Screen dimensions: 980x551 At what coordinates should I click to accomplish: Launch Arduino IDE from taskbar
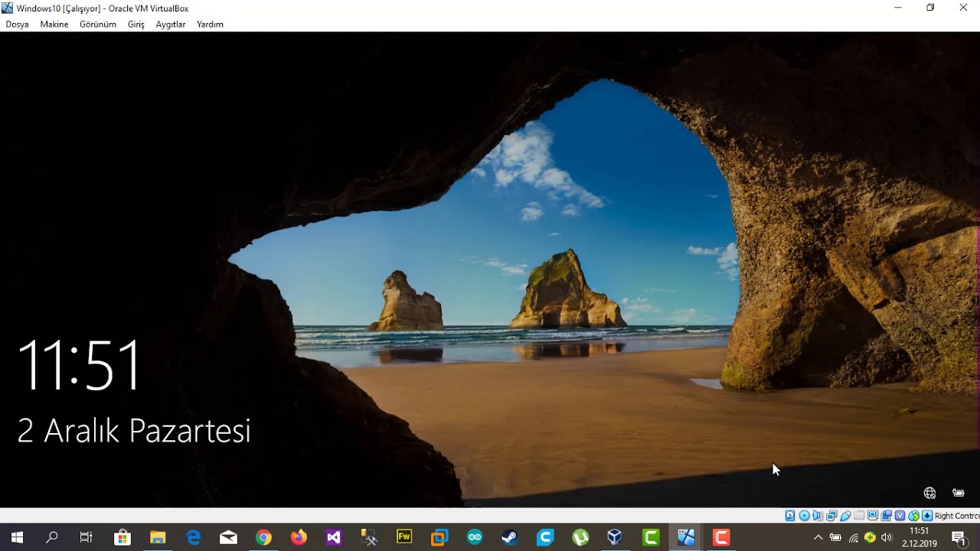[475, 537]
